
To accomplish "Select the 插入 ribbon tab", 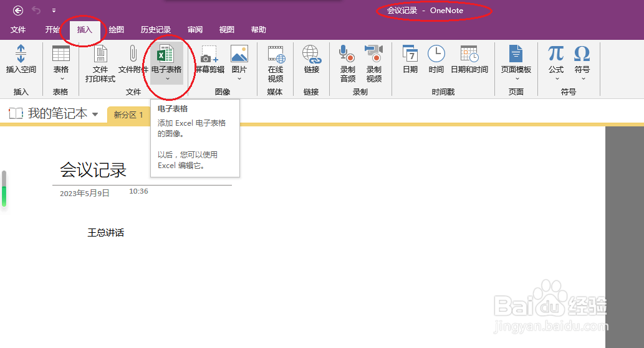I will (85, 29).
